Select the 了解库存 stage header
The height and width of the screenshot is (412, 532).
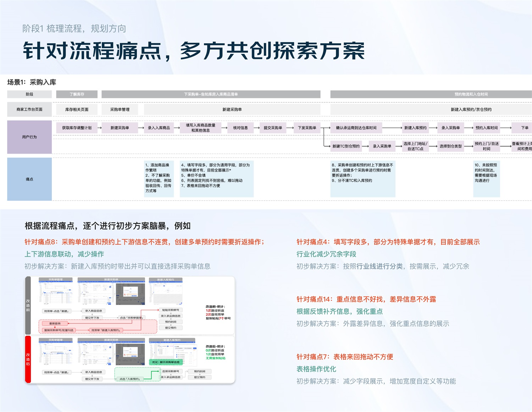click(77, 94)
